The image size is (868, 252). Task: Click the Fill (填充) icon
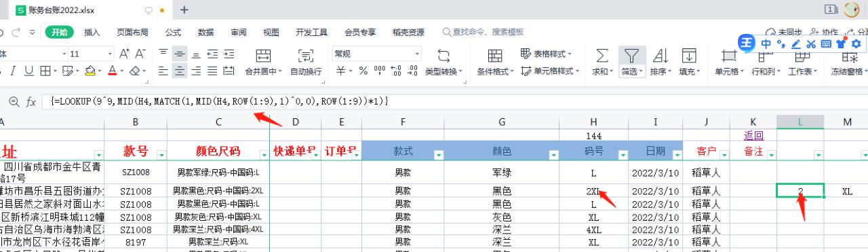689,56
